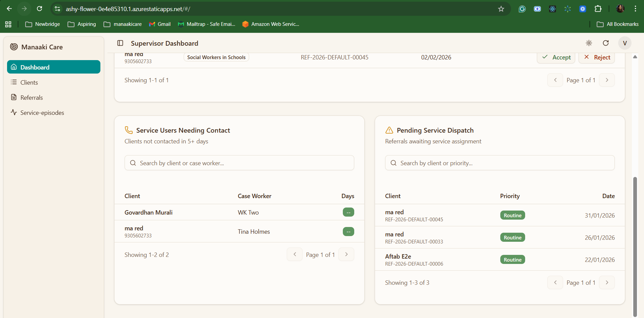The image size is (644, 318).
Task: Go to next page in Pending Service Dispatch
Action: (607, 283)
